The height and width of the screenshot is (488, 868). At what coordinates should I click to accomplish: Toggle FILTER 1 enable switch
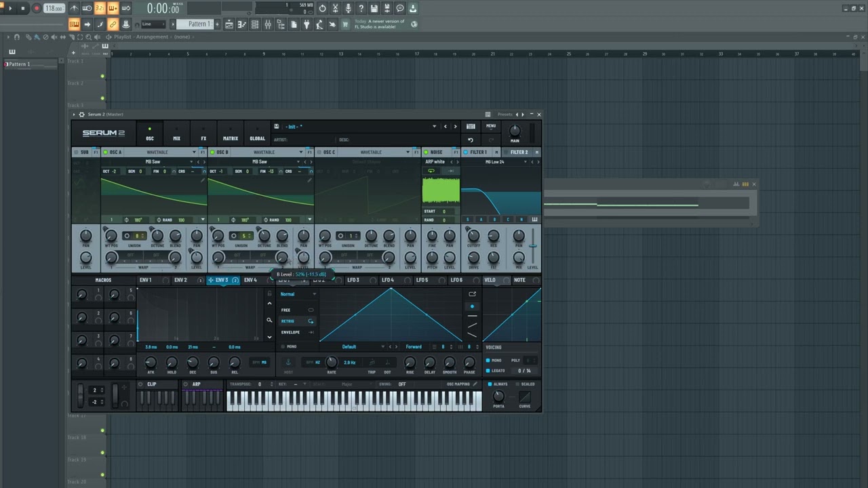[465, 152]
